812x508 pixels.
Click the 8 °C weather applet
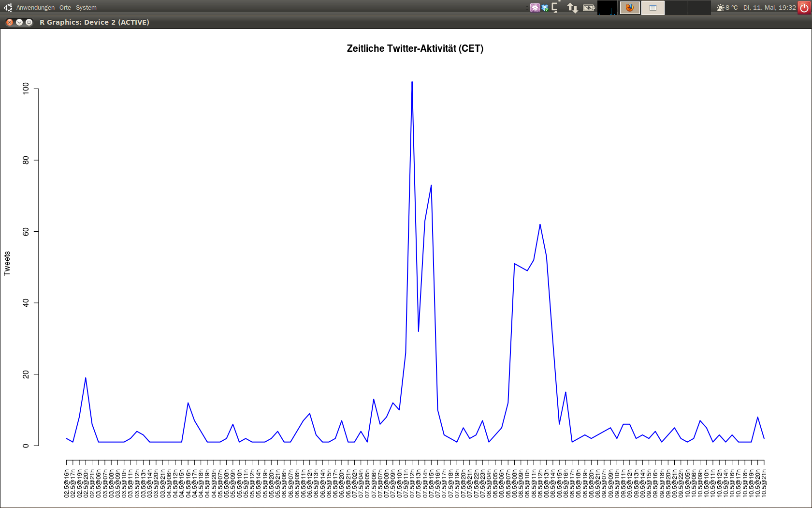tap(727, 8)
